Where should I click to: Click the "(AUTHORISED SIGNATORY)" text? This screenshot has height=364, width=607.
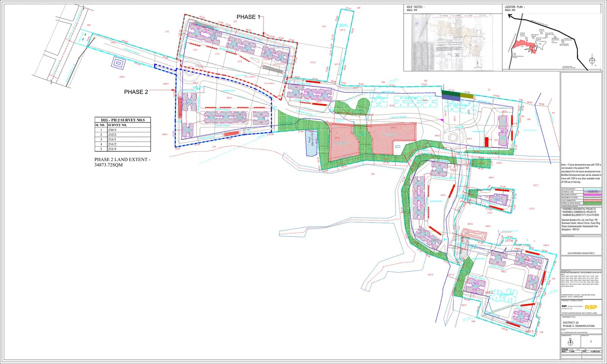581,253
